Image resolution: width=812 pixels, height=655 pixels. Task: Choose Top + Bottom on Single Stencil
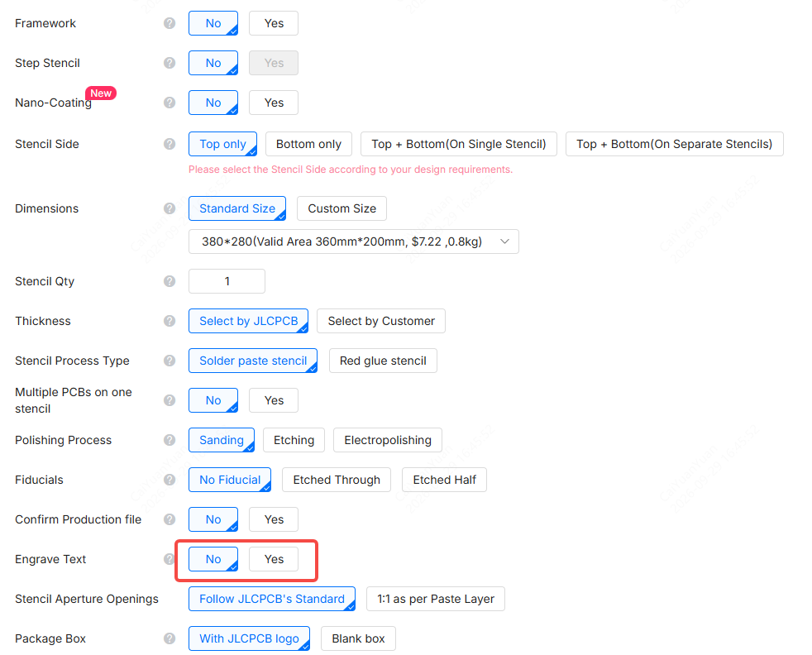pyautogui.click(x=459, y=144)
